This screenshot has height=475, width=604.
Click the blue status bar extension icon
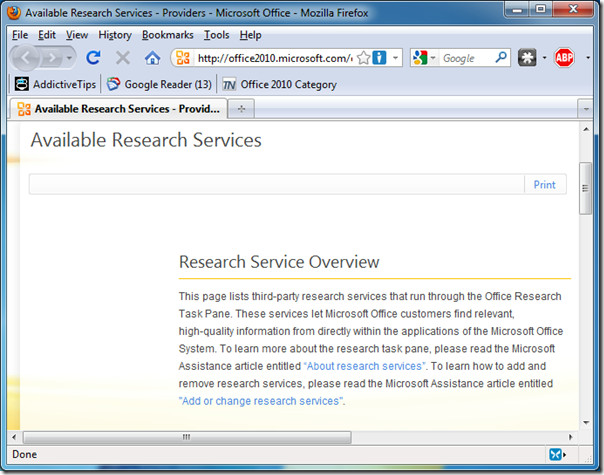pos(557,455)
